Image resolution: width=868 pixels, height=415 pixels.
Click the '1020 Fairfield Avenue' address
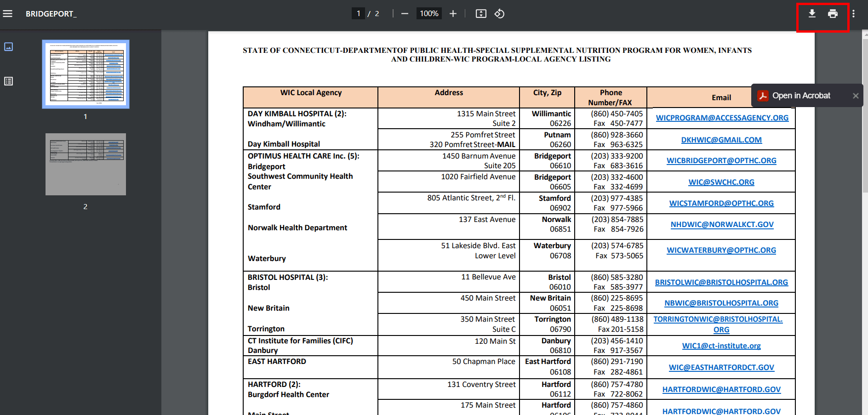tap(478, 177)
